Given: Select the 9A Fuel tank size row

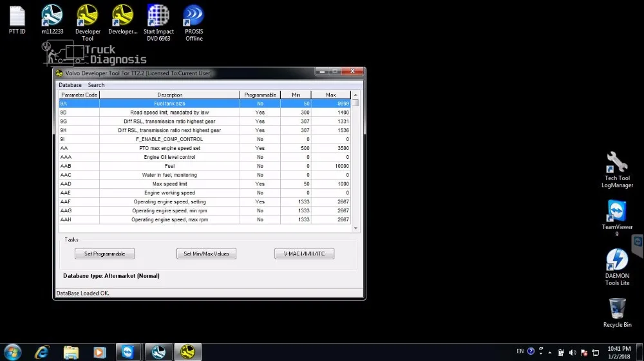Looking at the screenshot, I should 205,104.
